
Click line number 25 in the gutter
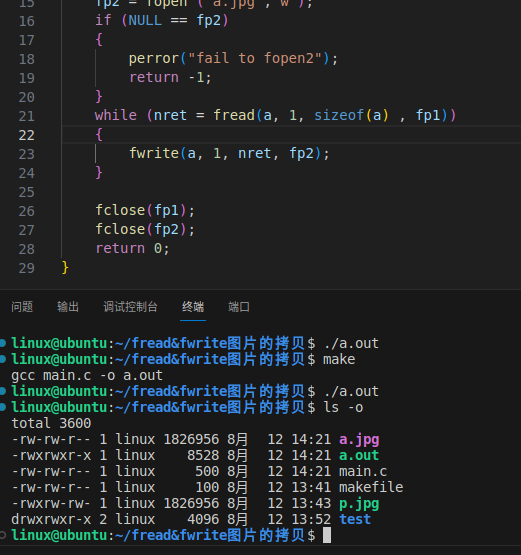[27, 193]
